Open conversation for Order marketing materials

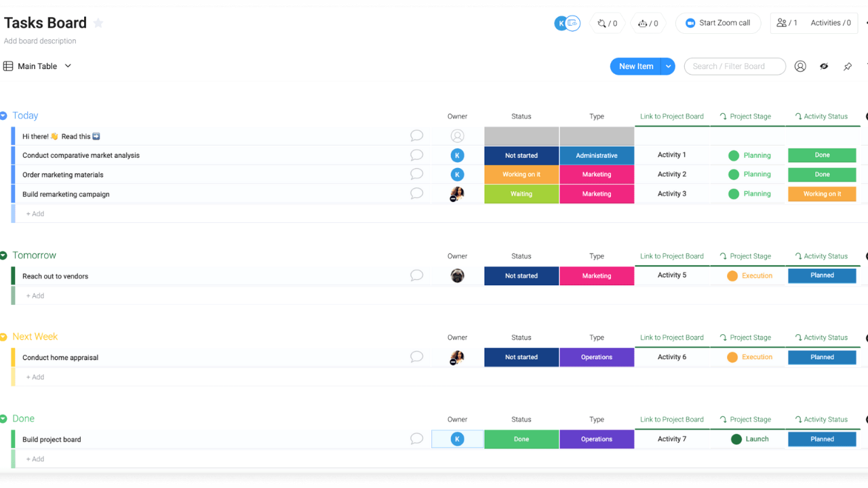[416, 174]
